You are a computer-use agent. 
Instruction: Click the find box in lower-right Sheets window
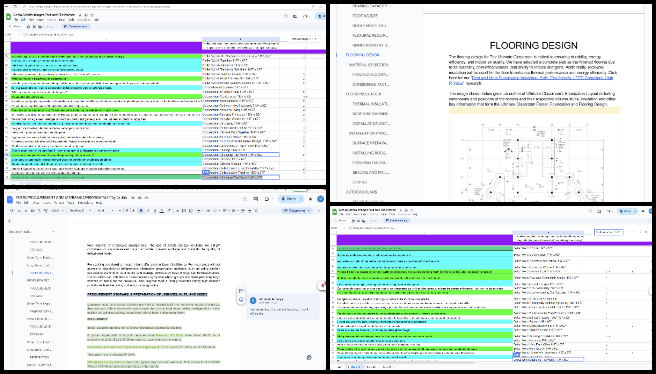pyautogui.click(x=608, y=232)
